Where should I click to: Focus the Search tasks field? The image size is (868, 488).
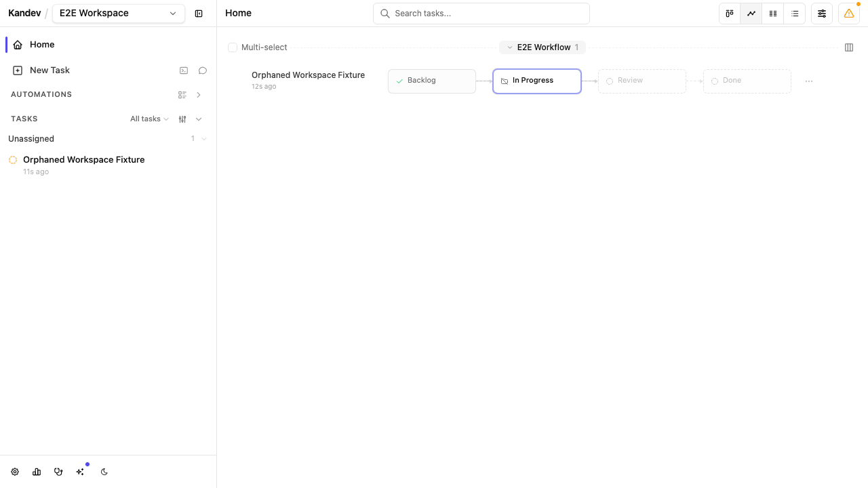coord(481,14)
